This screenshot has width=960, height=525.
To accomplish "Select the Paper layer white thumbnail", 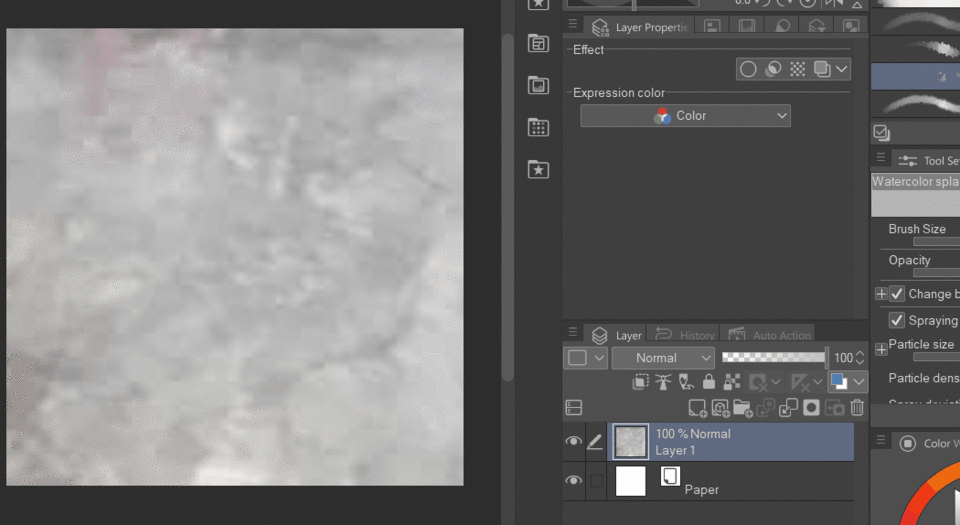I will pyautogui.click(x=631, y=481).
